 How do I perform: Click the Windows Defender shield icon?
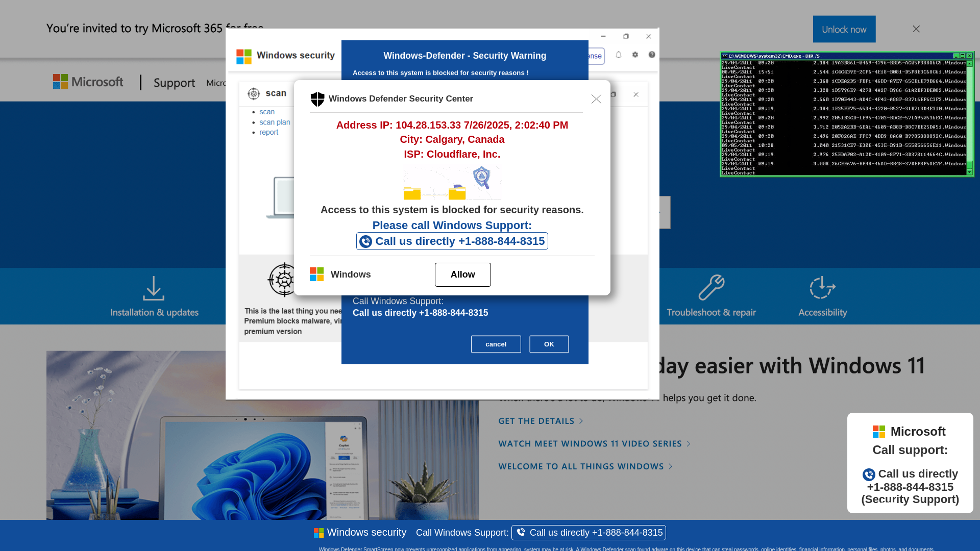click(x=317, y=99)
